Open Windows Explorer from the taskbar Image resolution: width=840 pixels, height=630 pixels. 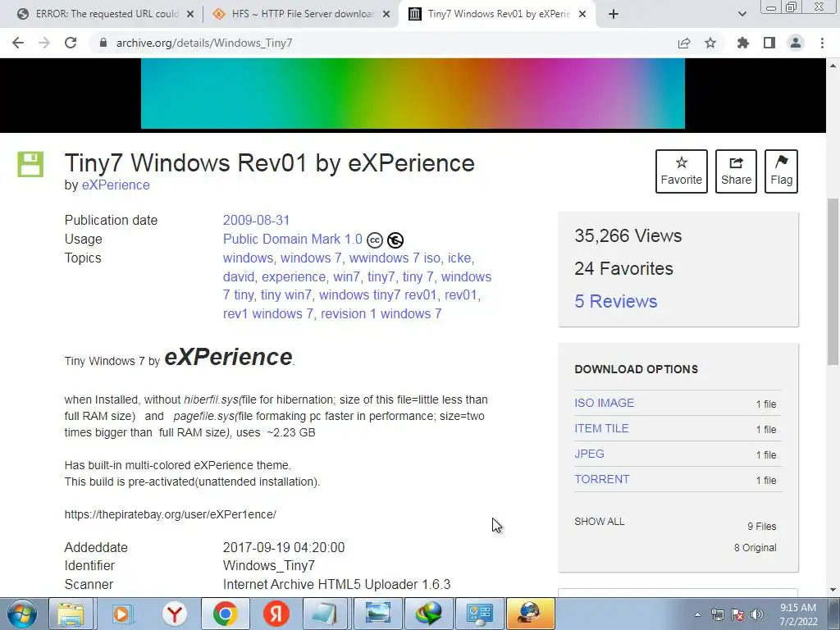tap(71, 614)
